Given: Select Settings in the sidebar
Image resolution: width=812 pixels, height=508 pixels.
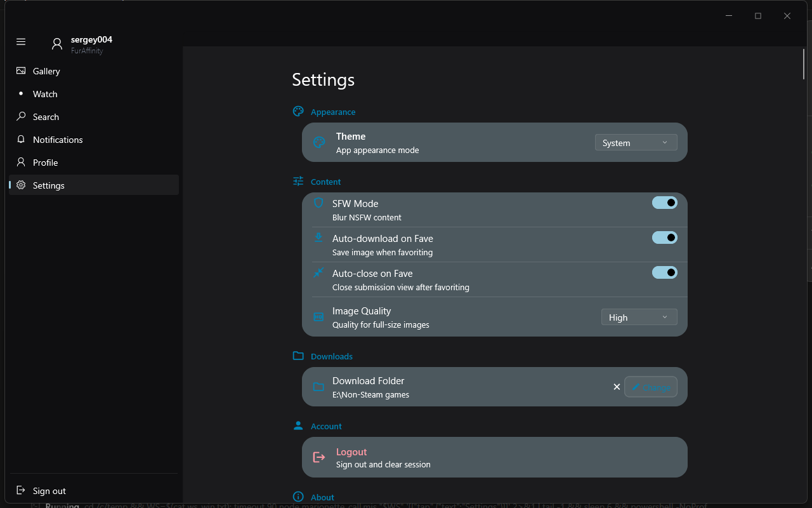Looking at the screenshot, I should (x=94, y=185).
